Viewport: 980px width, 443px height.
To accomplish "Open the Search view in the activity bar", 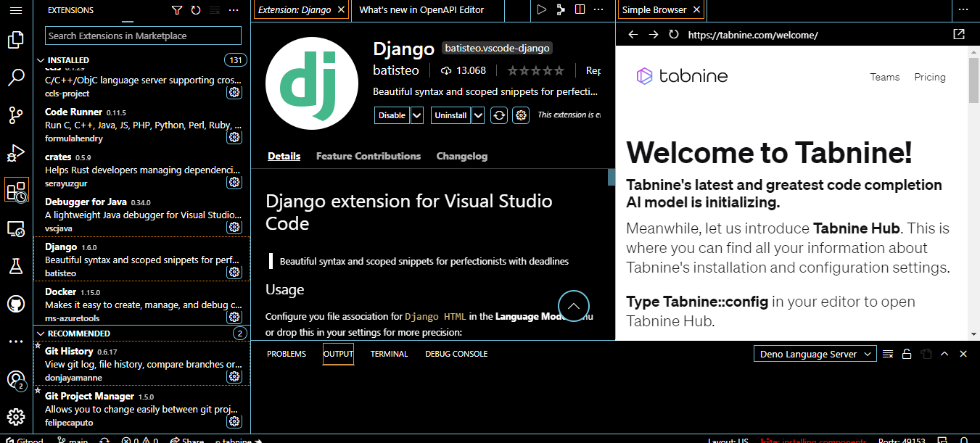I will (16, 77).
